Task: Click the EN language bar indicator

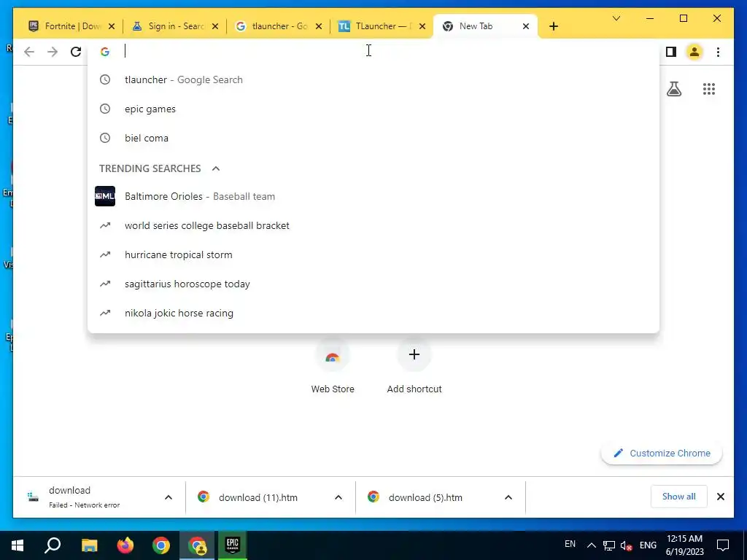Action: click(x=570, y=544)
